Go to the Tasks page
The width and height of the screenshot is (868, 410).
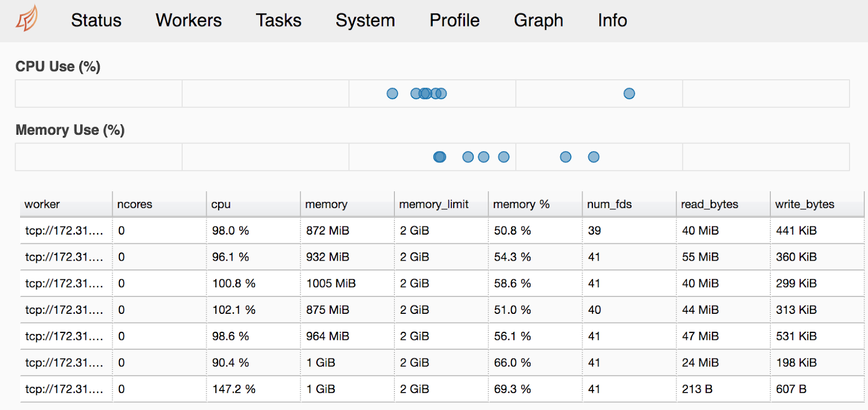278,21
